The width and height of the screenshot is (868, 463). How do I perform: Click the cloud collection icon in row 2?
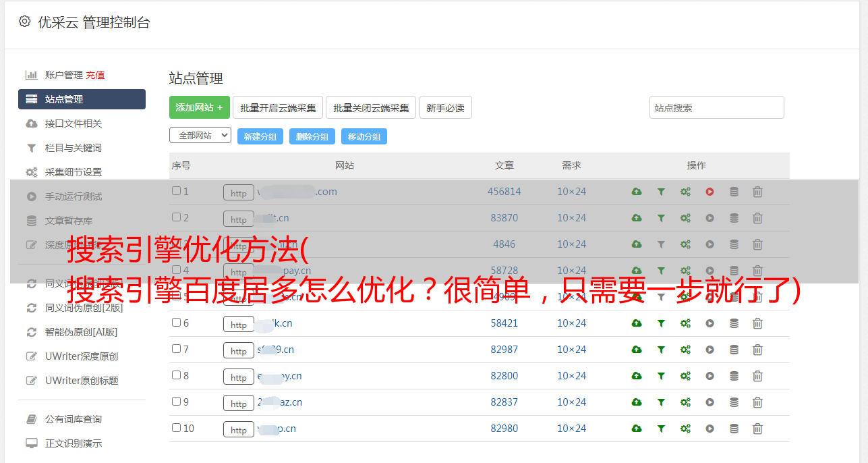point(637,218)
